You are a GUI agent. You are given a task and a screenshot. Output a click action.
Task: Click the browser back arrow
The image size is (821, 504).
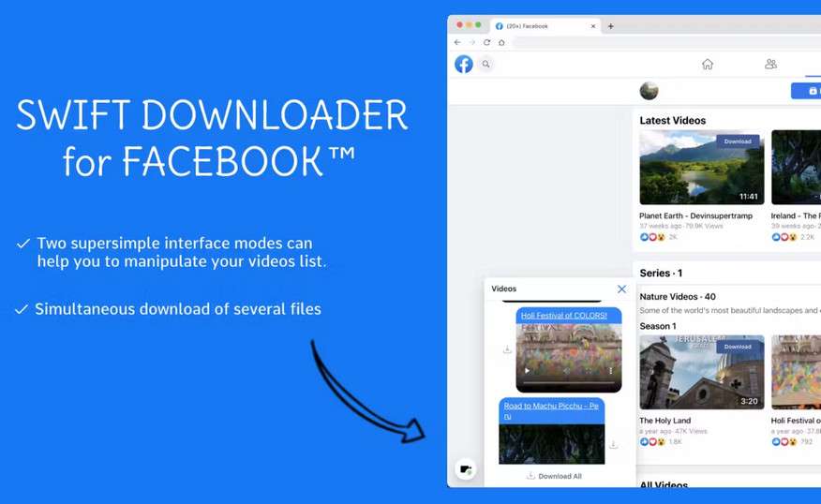(457, 42)
